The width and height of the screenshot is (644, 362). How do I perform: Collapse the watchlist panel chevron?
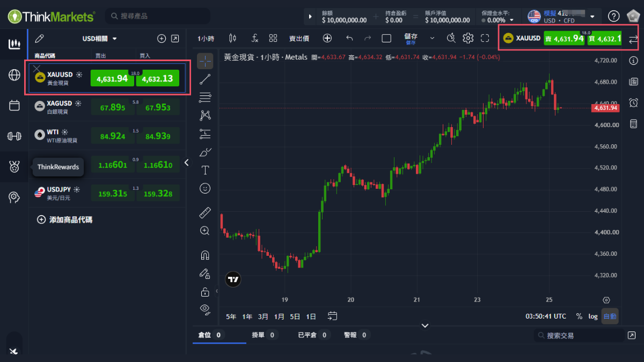point(187,162)
